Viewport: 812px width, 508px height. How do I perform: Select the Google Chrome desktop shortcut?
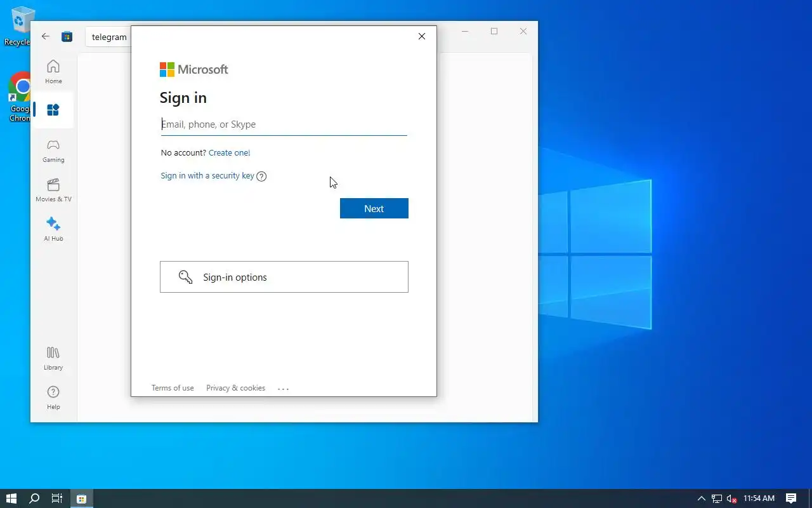(x=19, y=97)
